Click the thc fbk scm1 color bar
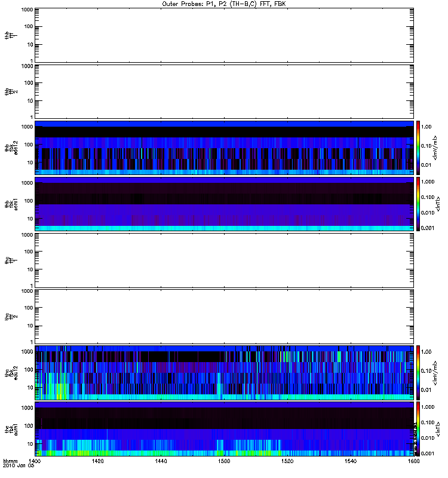Screen dimensions: 448x478 (x=418, y=429)
